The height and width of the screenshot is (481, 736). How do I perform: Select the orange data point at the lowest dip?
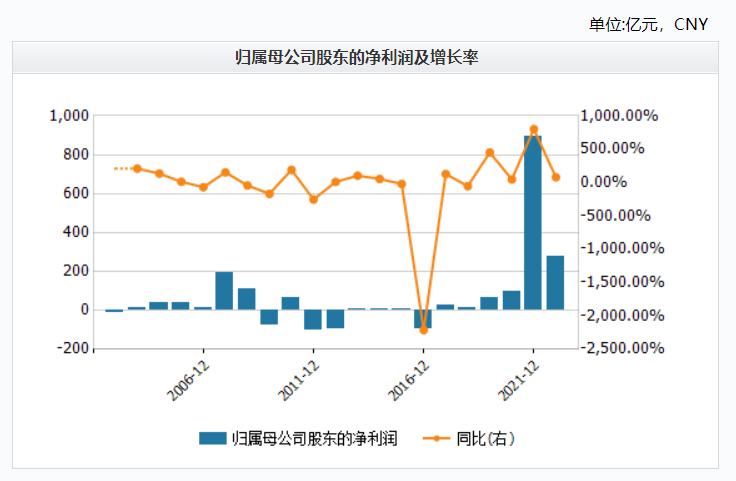click(423, 330)
